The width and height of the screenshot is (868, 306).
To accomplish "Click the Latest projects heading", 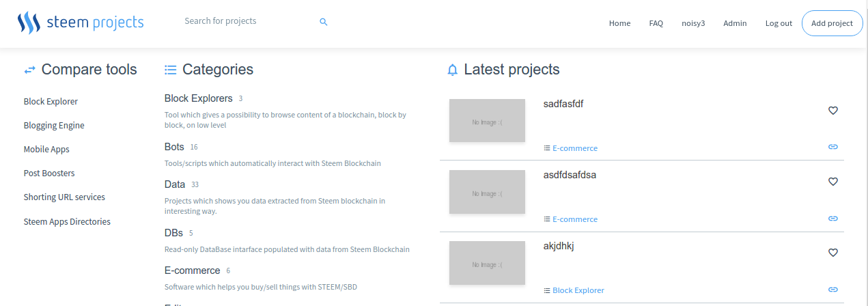I will (512, 70).
